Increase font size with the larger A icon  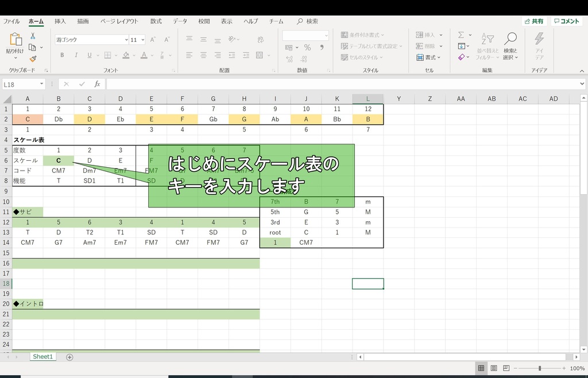153,40
